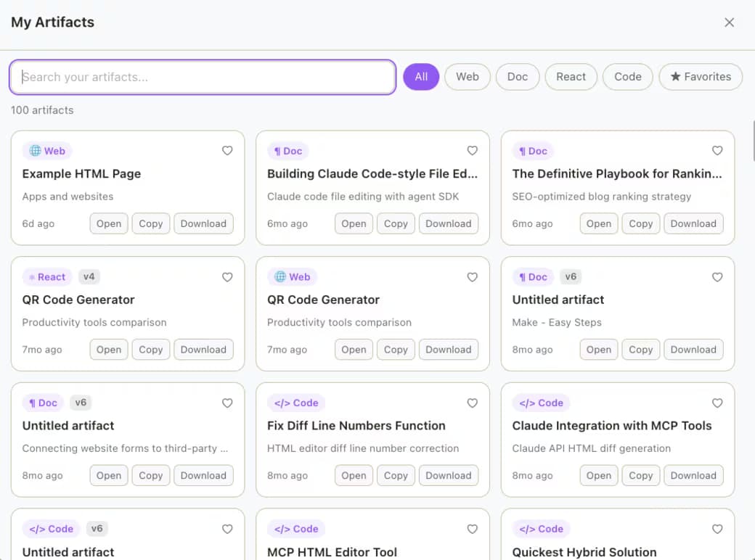Screen dimensions: 755x560
Task: Click the 'Apps and websites' description
Action: (68, 197)
